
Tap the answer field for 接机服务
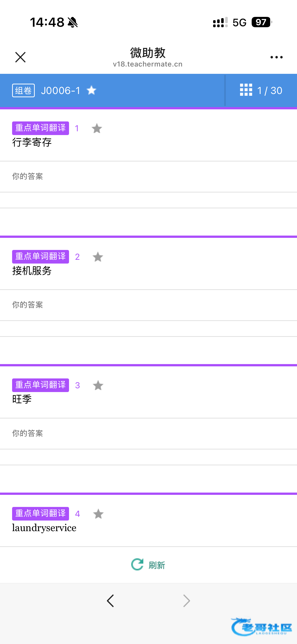point(148,305)
